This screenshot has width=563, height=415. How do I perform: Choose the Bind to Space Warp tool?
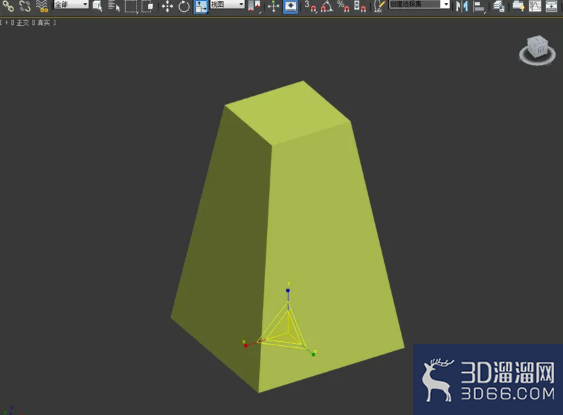click(x=42, y=6)
